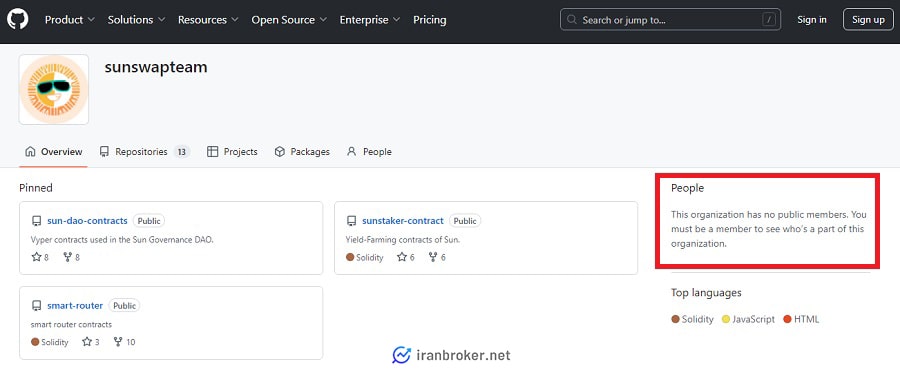Click the sunswapteam organization name heading

click(x=156, y=68)
